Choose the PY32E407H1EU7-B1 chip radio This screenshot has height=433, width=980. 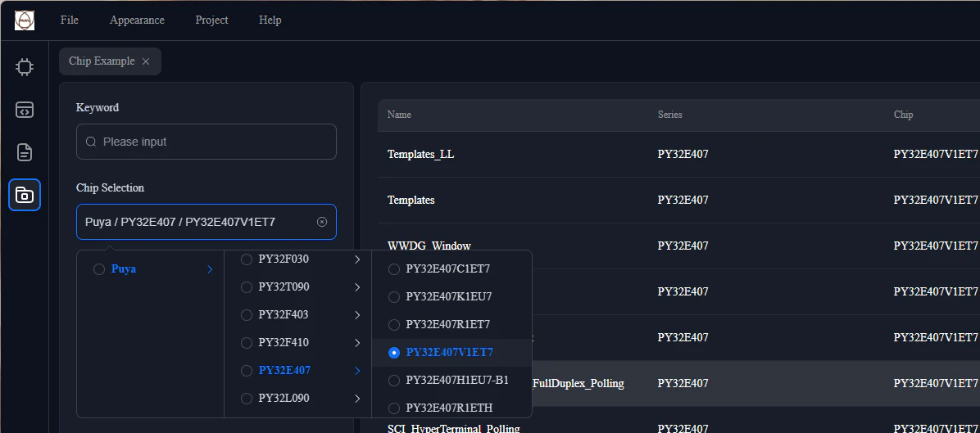pyautogui.click(x=394, y=380)
